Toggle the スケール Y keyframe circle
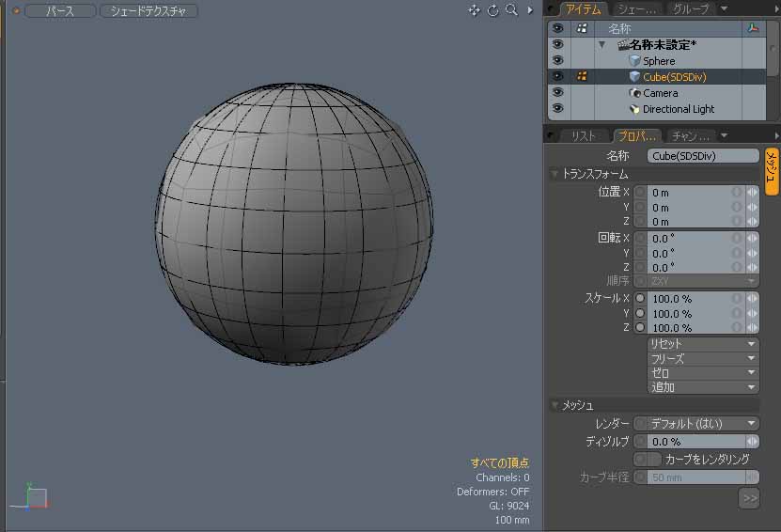 (640, 313)
